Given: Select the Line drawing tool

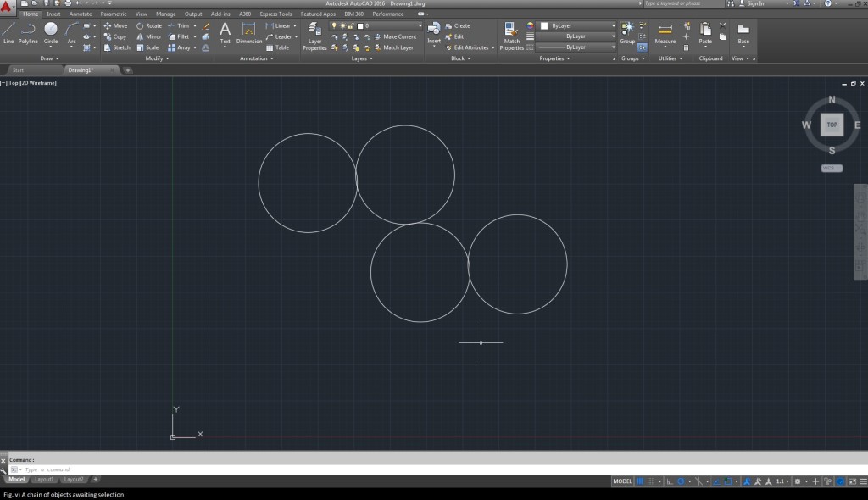Looking at the screenshot, I should point(8,32).
